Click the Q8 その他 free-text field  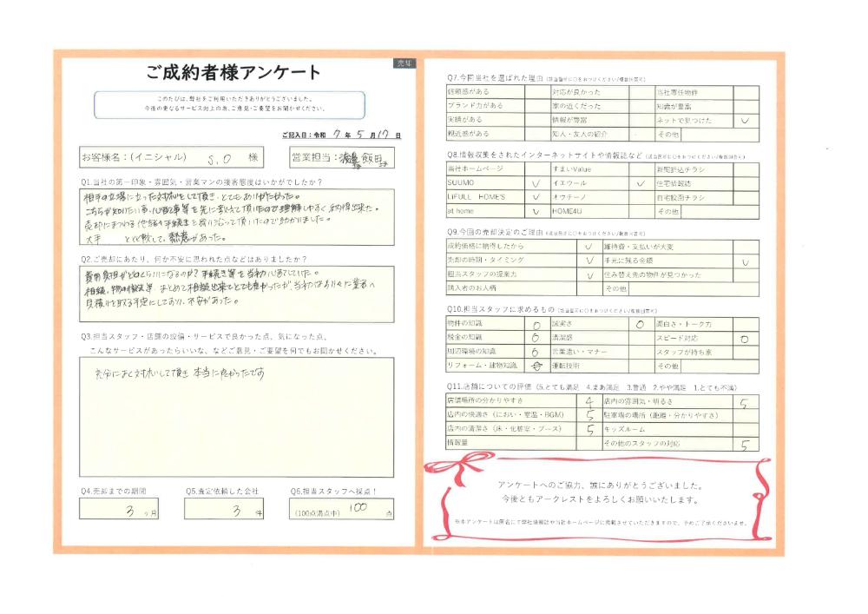click(x=720, y=212)
